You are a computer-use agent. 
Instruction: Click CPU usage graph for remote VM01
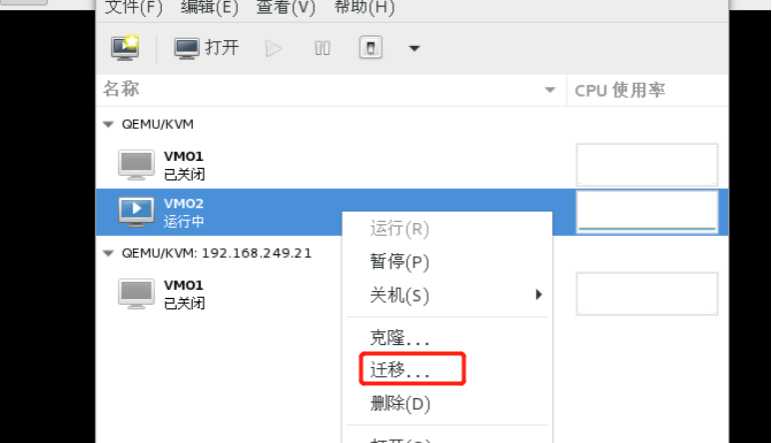pyautogui.click(x=647, y=294)
